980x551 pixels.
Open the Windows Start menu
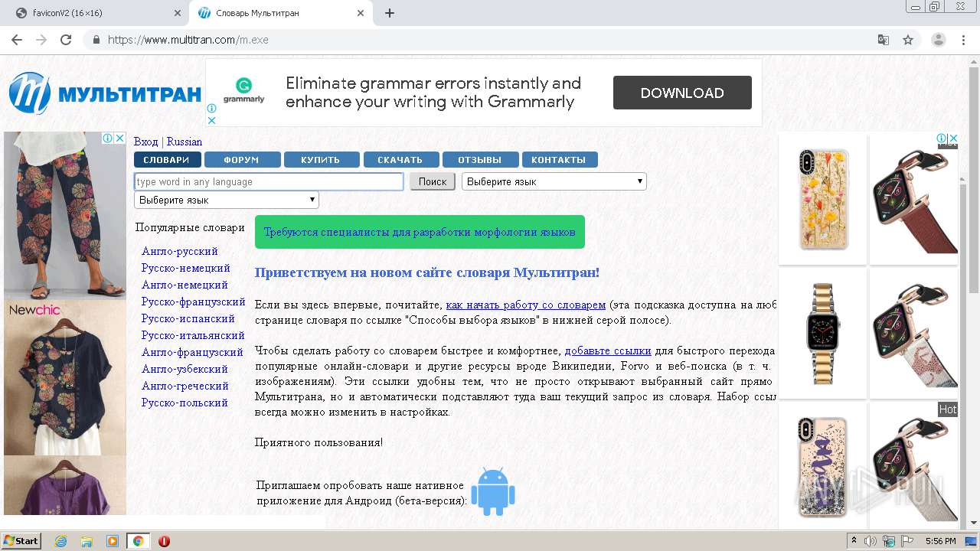21,540
